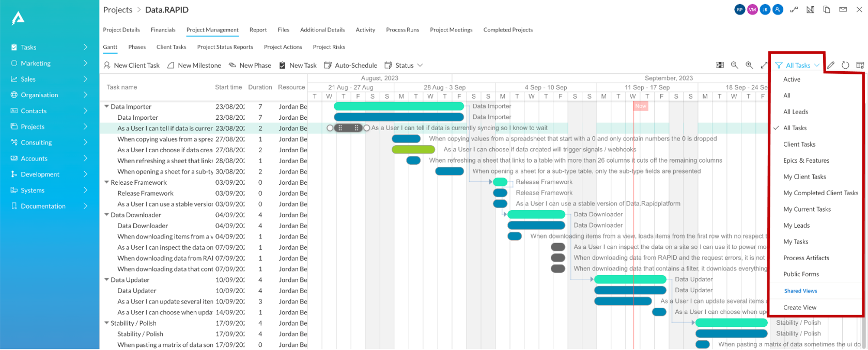Image resolution: width=868 pixels, height=350 pixels.
Task: Click the green Data Importer Gantt bar
Action: tap(399, 106)
